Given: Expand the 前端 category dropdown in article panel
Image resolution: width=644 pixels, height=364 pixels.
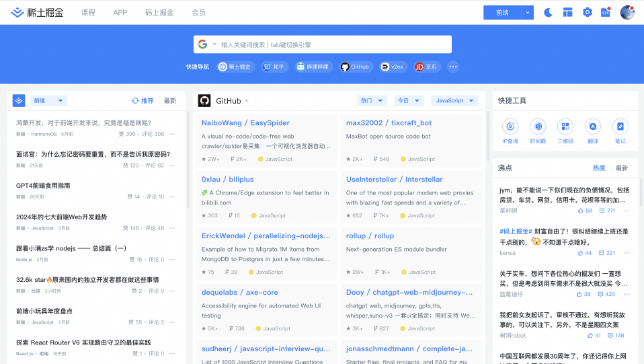Looking at the screenshot, I should coord(48,100).
